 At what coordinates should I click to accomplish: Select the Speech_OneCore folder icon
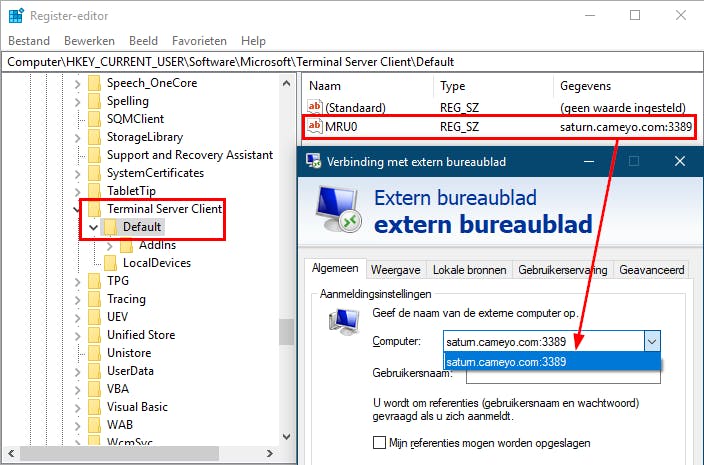[94, 83]
